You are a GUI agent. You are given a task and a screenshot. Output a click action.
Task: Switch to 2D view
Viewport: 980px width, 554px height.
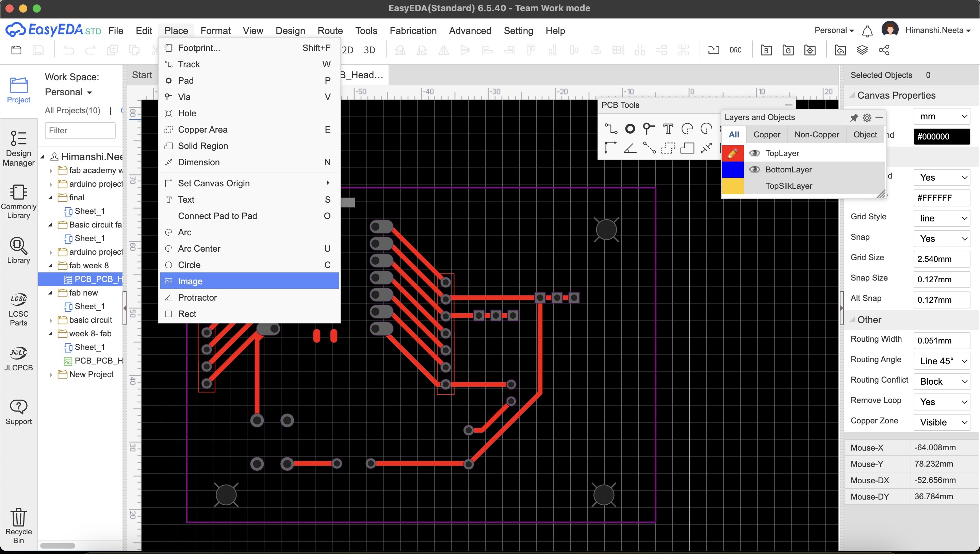(x=347, y=50)
